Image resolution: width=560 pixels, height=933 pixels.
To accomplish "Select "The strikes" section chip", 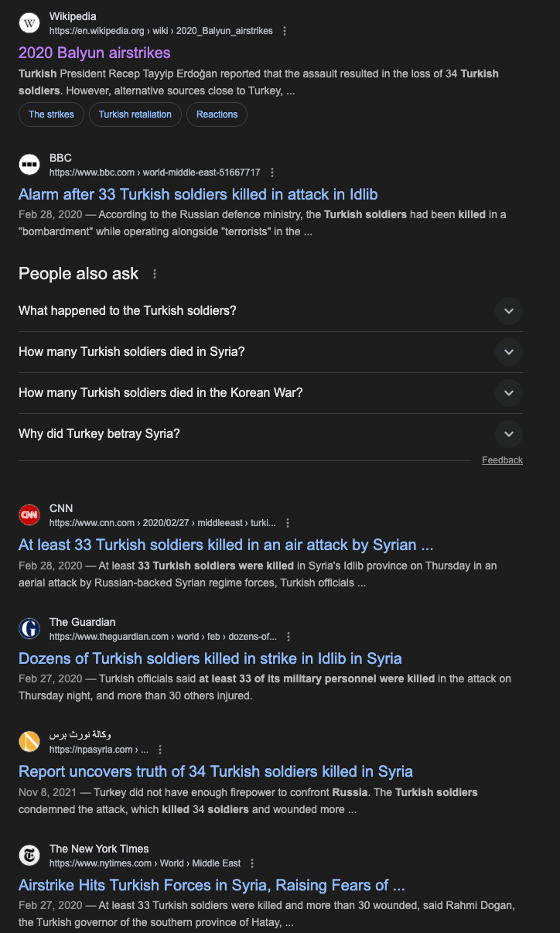I will click(x=51, y=114).
